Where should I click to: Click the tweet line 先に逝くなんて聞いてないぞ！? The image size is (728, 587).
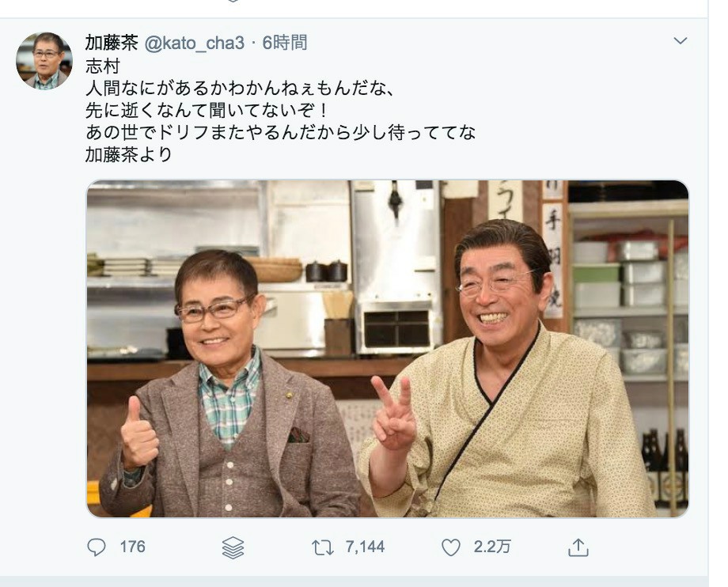207,111
